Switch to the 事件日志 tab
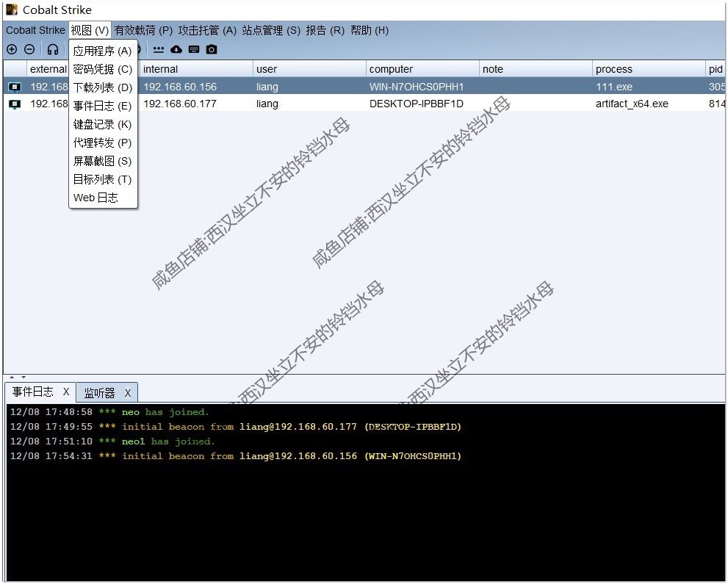Image resolution: width=728 pixels, height=584 pixels. pyautogui.click(x=33, y=392)
